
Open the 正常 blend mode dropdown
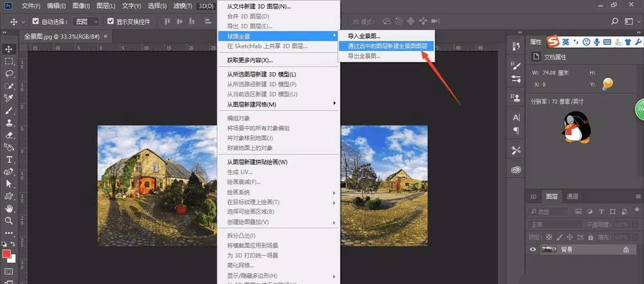pyautogui.click(x=554, y=224)
